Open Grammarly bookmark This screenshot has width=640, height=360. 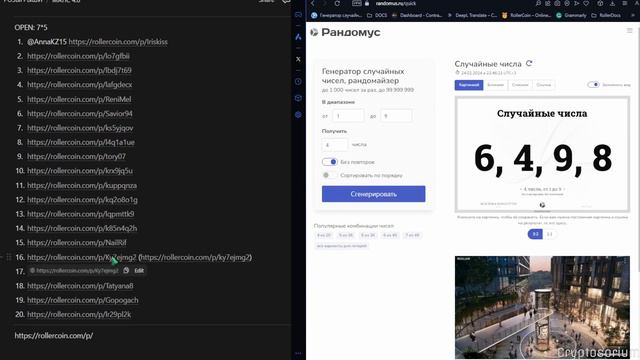tap(571, 15)
